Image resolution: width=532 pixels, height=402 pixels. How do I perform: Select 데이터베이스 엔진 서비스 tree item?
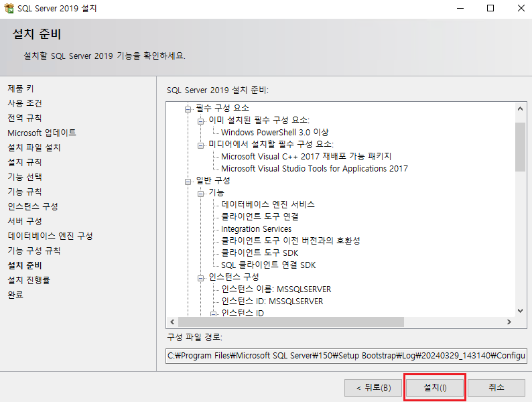tap(268, 204)
